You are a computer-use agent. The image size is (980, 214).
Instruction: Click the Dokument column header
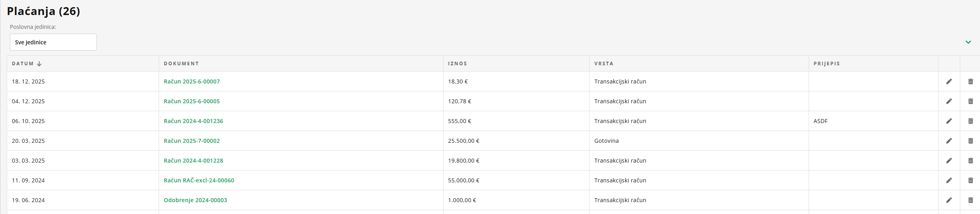click(x=181, y=64)
